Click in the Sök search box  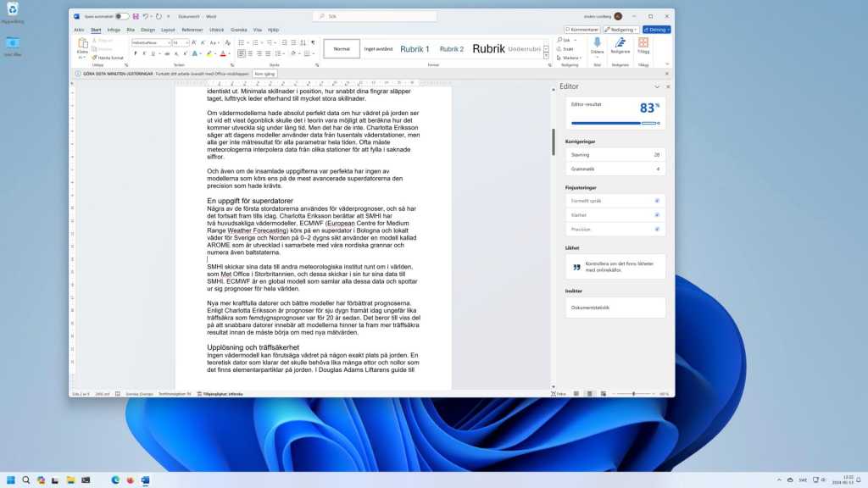375,17
